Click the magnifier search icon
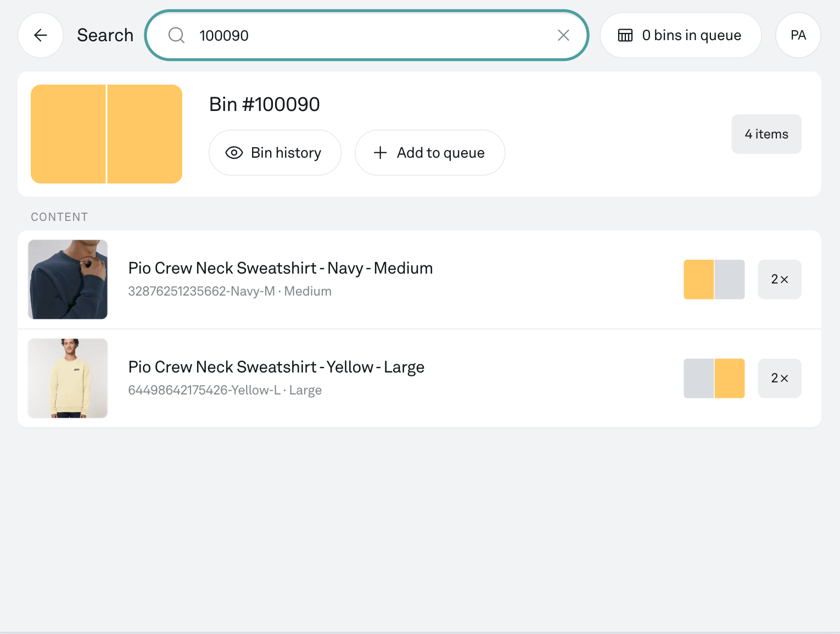Viewport: 840px width, 634px height. (x=176, y=35)
